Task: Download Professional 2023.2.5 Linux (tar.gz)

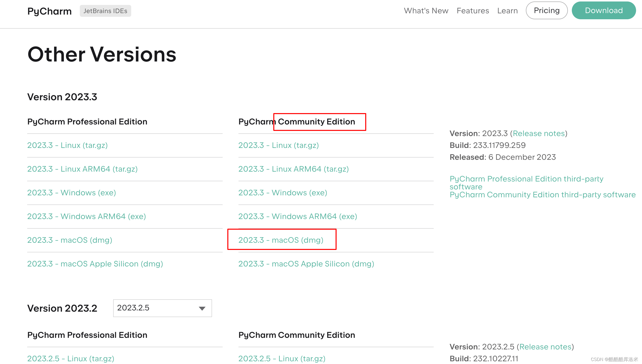Action: (71, 359)
